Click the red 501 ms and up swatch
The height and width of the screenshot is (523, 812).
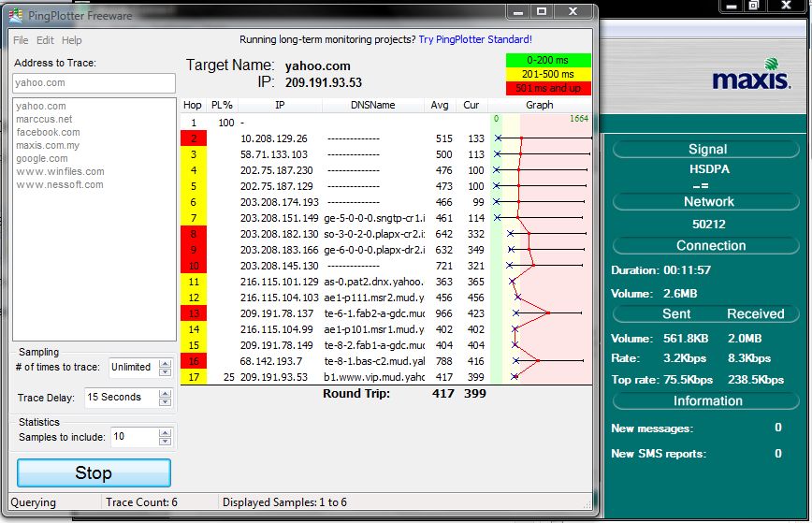pyautogui.click(x=548, y=88)
